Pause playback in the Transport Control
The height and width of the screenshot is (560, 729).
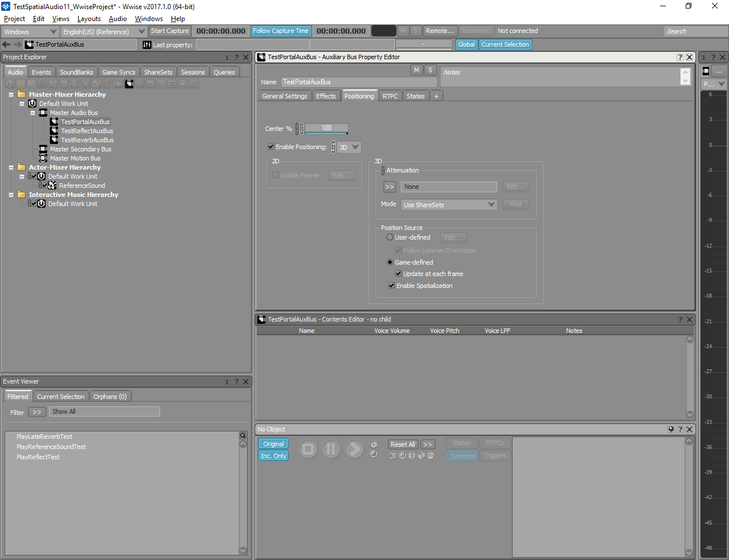coord(331,450)
